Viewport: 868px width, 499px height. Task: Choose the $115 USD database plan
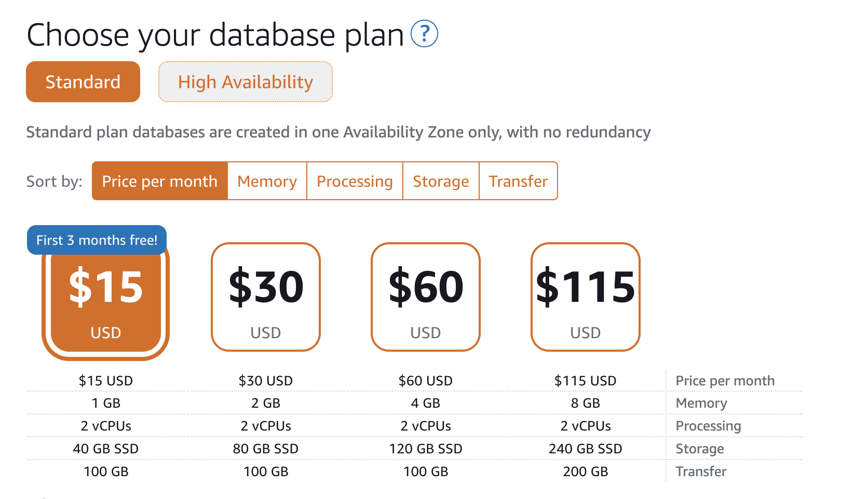pyautogui.click(x=586, y=297)
